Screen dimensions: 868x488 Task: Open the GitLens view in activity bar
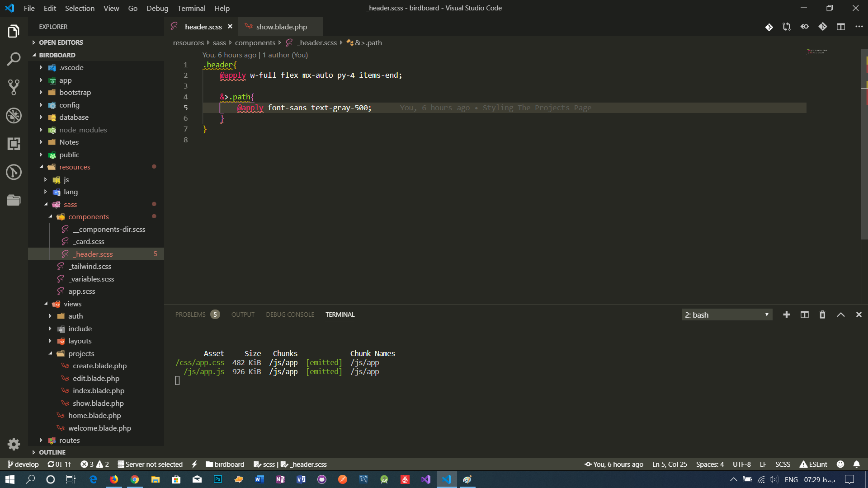click(14, 172)
